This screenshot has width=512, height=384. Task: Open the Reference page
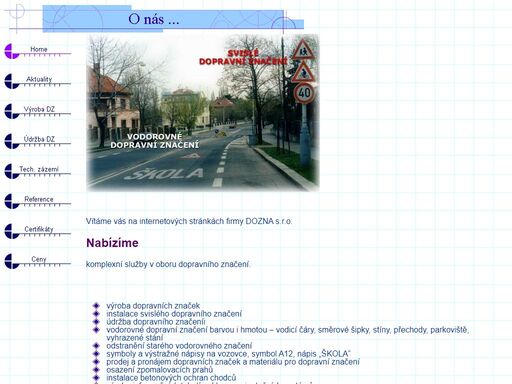click(39, 199)
